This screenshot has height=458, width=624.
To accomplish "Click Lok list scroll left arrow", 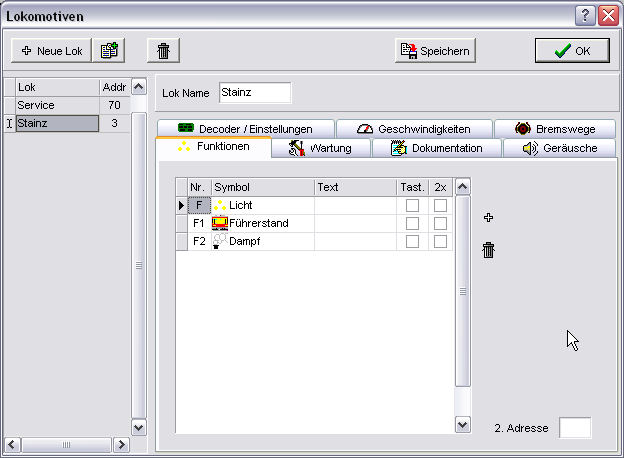I will [x=12, y=444].
